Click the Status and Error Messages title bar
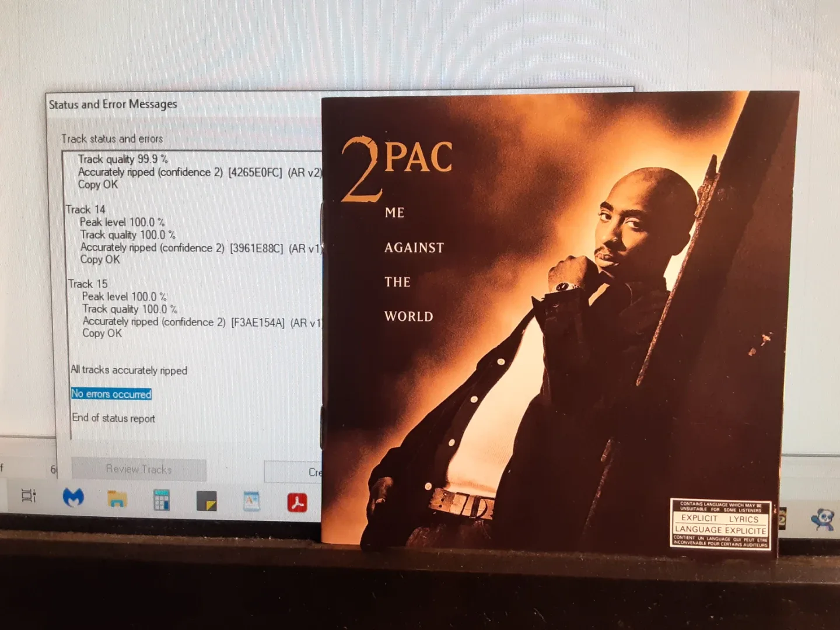The image size is (840, 630). (x=113, y=104)
